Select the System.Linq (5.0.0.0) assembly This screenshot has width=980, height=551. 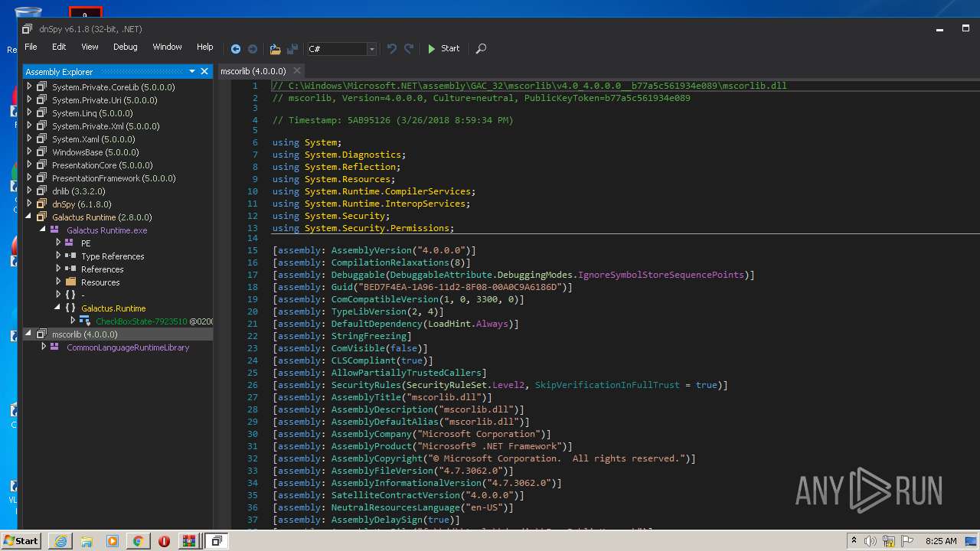(92, 113)
